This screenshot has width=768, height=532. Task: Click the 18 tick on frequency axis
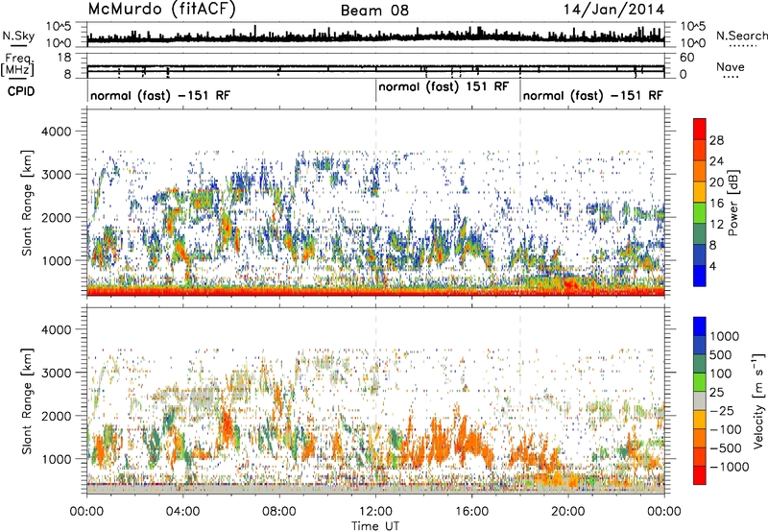[64, 58]
